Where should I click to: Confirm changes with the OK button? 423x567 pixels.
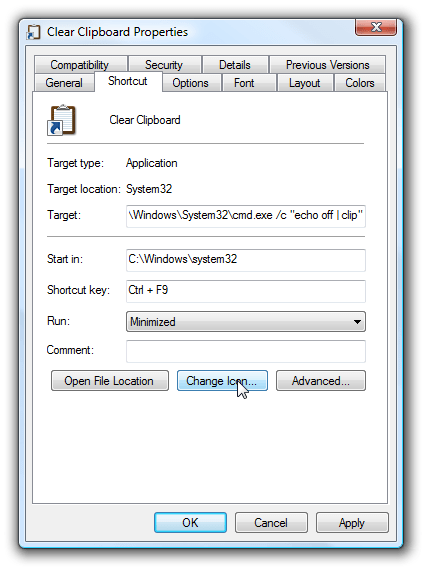point(190,522)
